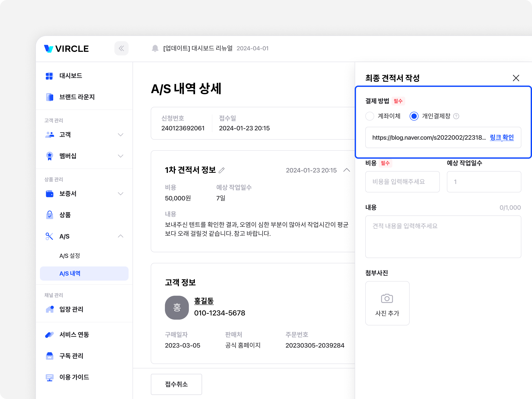Expand the 고객 menu chevron
This screenshot has height=399, width=532.
click(121, 135)
